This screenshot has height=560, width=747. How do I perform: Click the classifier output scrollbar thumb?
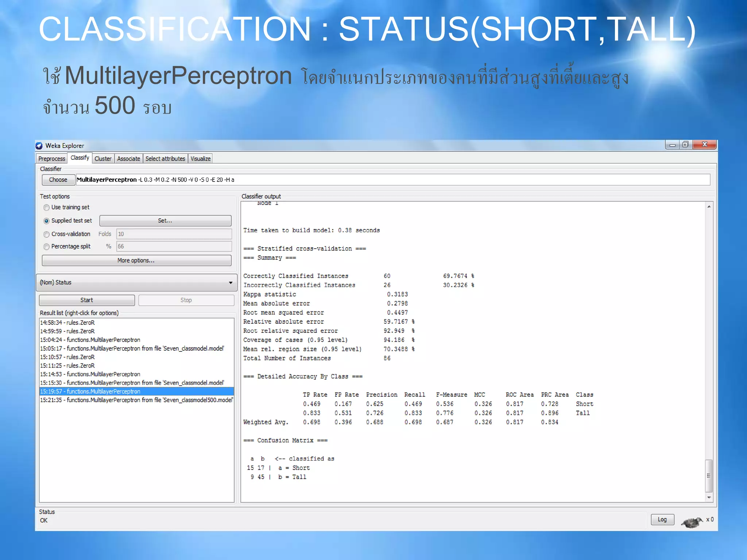coord(709,476)
